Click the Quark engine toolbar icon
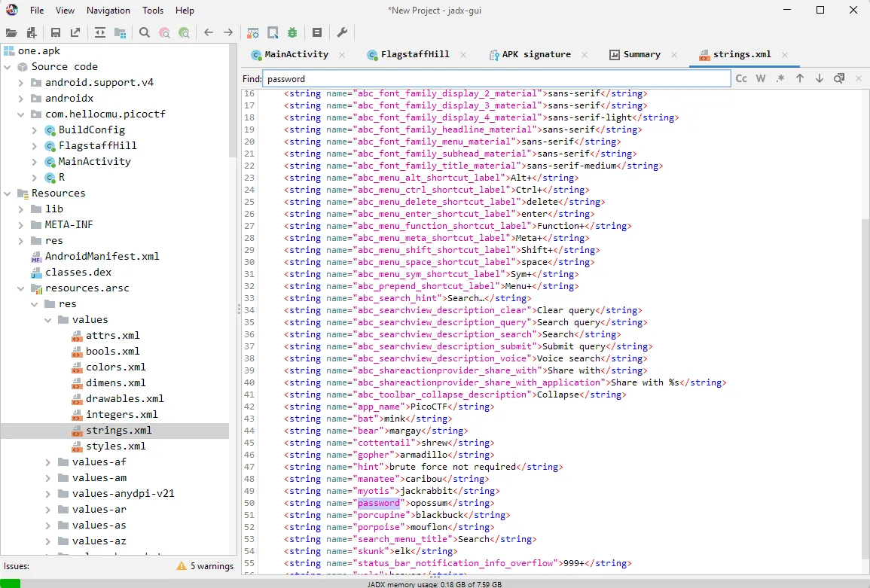Image resolution: width=870 pixels, height=588 pixels. (273, 32)
